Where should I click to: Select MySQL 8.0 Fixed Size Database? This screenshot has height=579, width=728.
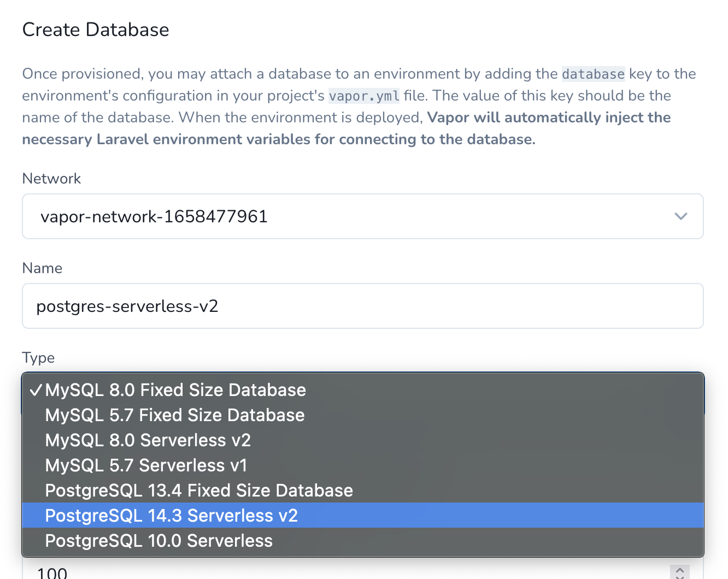[175, 389]
